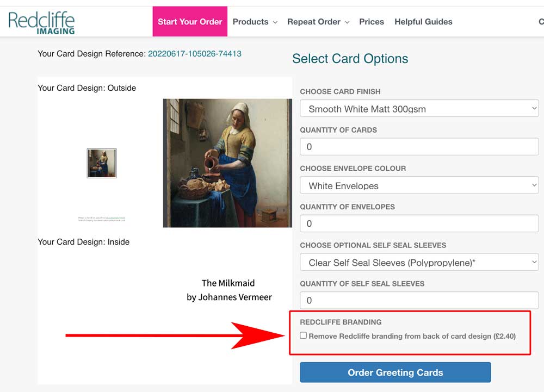Screen dimensions: 544x392
Task: Expand the Products menu chevron
Action: point(274,22)
